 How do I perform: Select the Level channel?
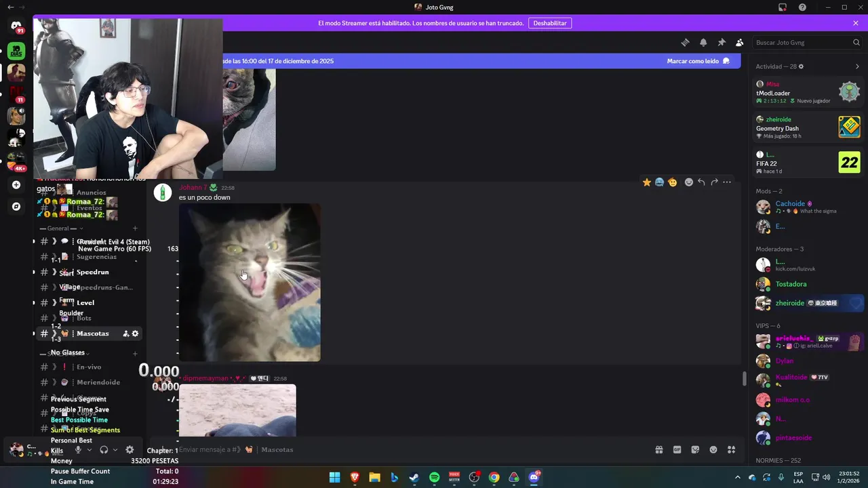88,302
